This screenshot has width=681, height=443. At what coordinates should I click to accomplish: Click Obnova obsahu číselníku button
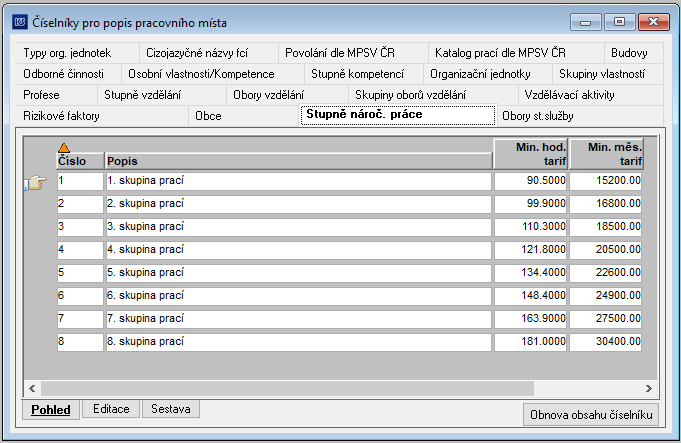tap(591, 415)
